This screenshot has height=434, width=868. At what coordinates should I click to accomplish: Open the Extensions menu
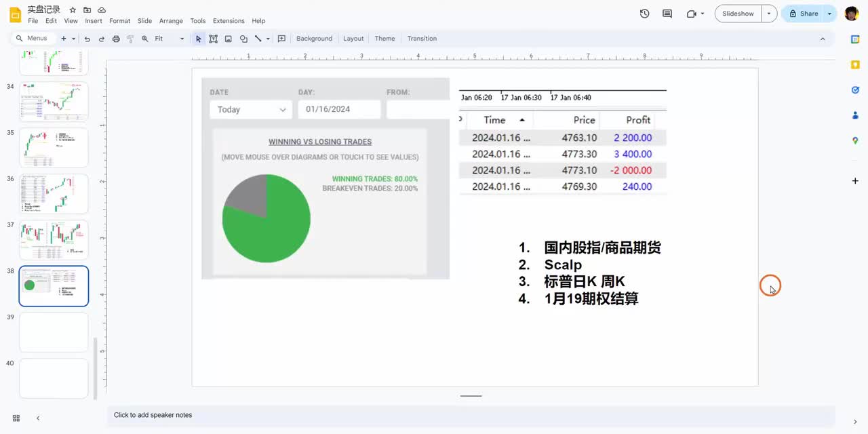point(229,21)
